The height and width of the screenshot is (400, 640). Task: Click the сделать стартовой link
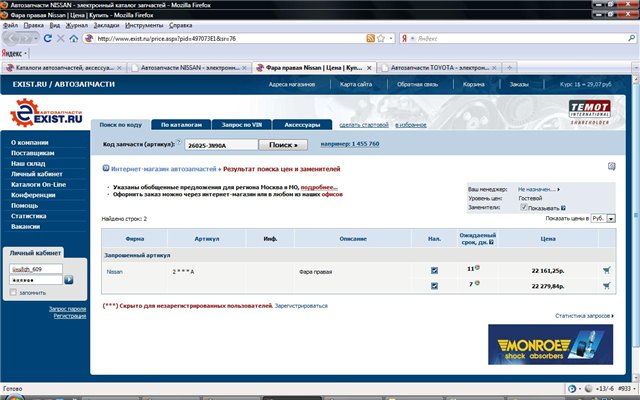point(364,125)
